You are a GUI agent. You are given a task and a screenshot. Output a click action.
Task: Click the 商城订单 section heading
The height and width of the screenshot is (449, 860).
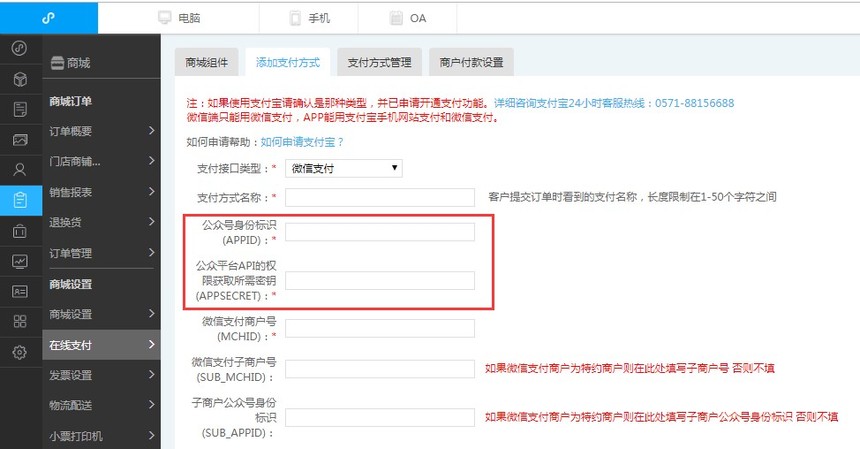[x=70, y=101]
